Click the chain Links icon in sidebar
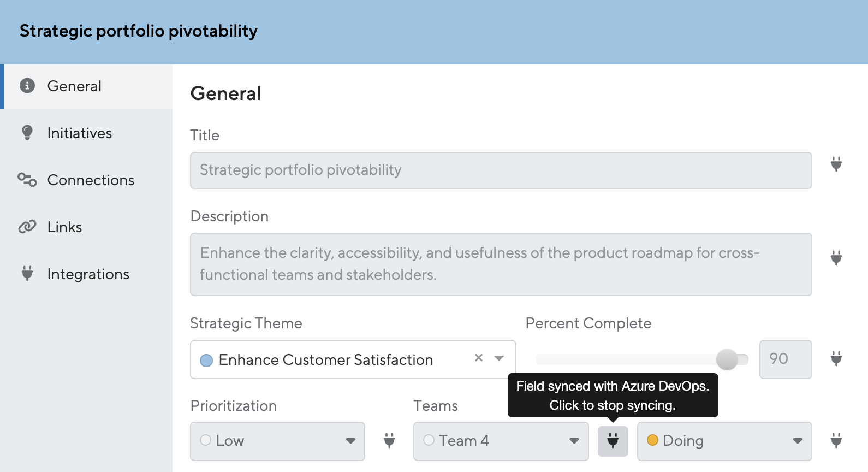The image size is (868, 472). [27, 227]
